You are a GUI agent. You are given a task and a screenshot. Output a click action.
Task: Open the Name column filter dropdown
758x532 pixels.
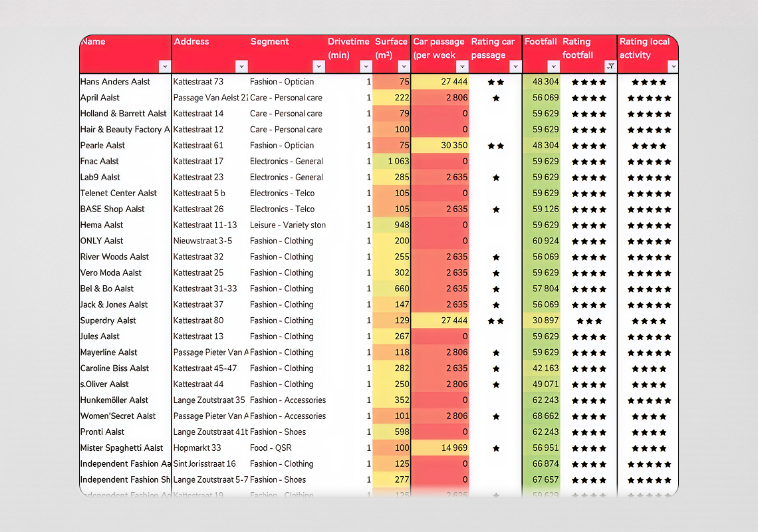(x=165, y=66)
